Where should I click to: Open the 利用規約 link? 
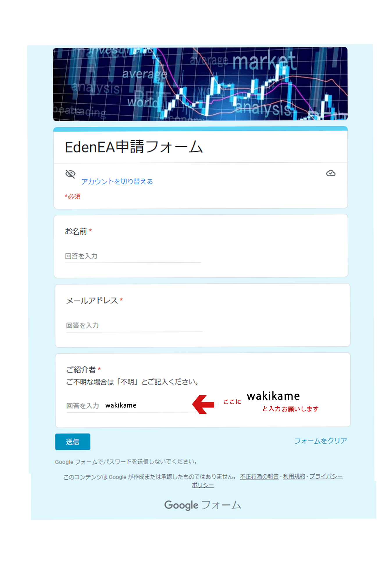[294, 476]
